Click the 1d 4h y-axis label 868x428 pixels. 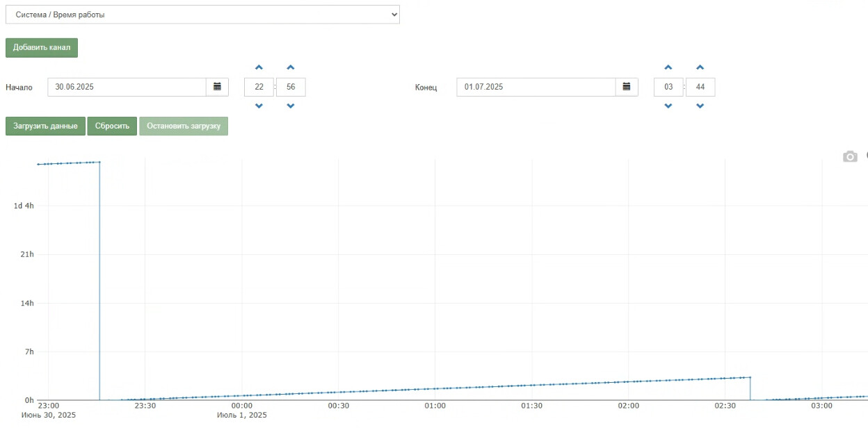[24, 206]
